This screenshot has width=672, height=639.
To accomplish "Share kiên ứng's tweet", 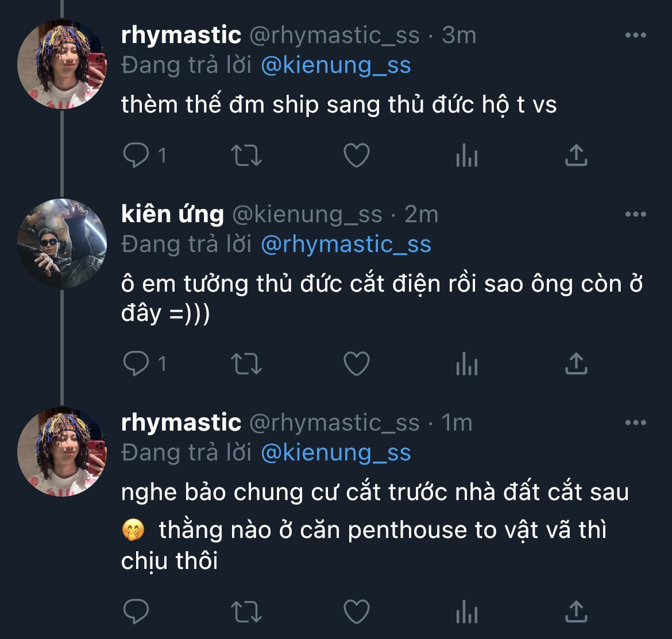I will (576, 363).
